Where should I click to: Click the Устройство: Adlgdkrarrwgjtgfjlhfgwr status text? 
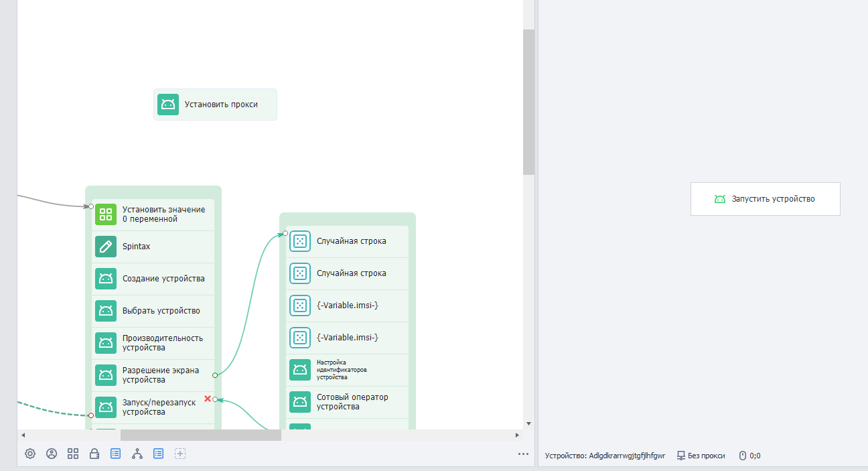[605, 456]
